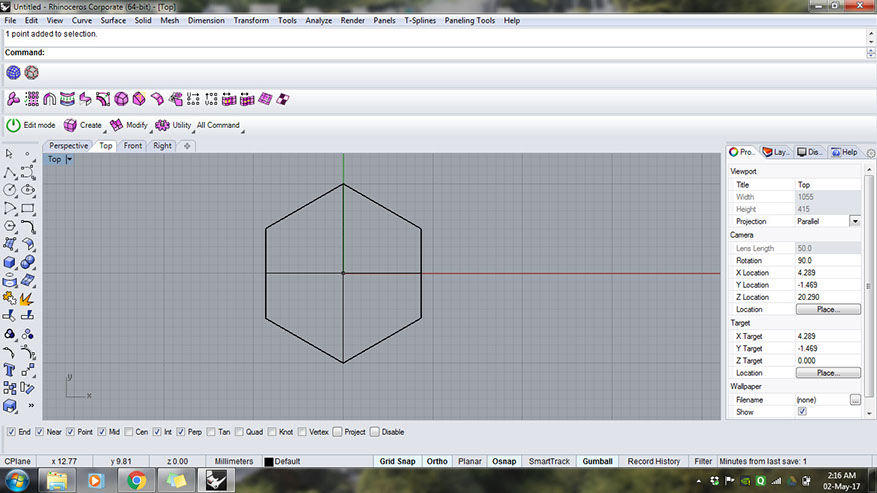Toggle the Wallpaper Show checkbox
This screenshot has width=877, height=493.
pos(802,411)
